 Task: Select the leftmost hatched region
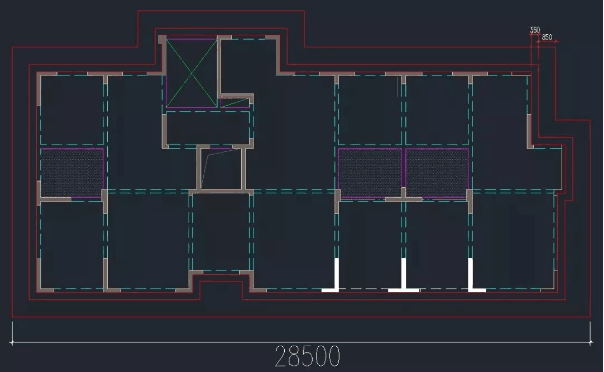(72, 173)
